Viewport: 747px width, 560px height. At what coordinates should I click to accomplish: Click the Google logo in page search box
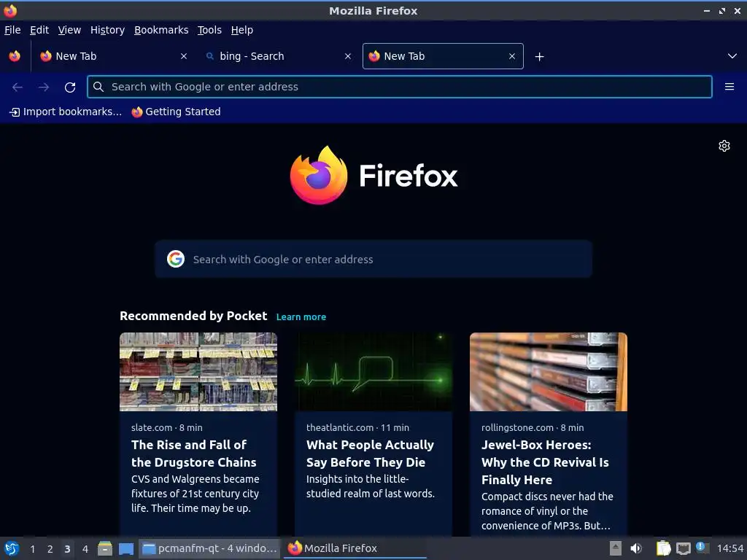pyautogui.click(x=176, y=259)
